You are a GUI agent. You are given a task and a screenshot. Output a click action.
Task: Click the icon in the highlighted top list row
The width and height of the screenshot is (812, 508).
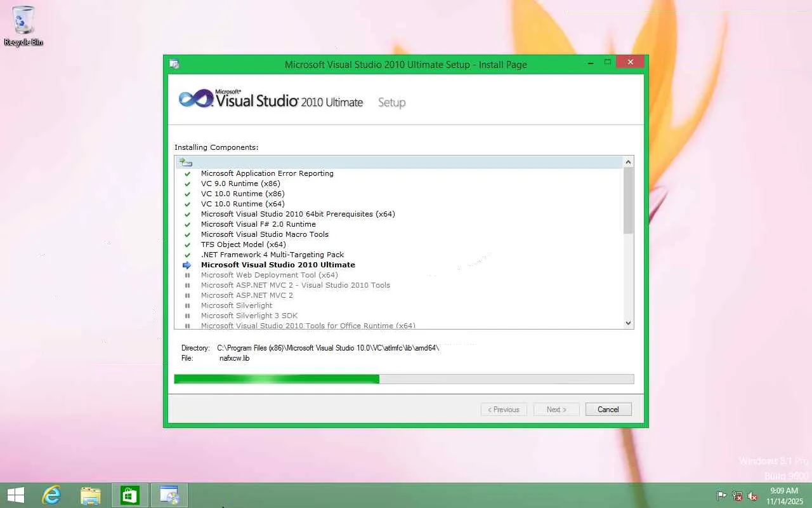[185, 162]
